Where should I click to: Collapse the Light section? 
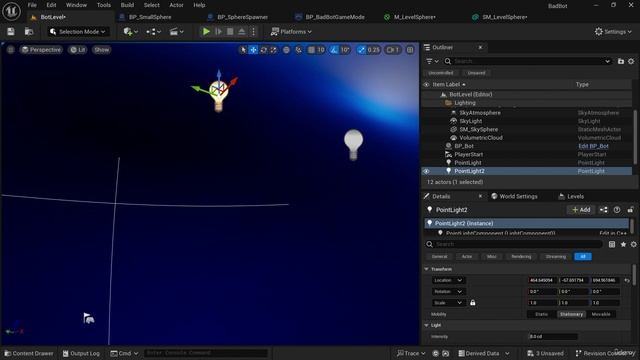[x=426, y=325]
